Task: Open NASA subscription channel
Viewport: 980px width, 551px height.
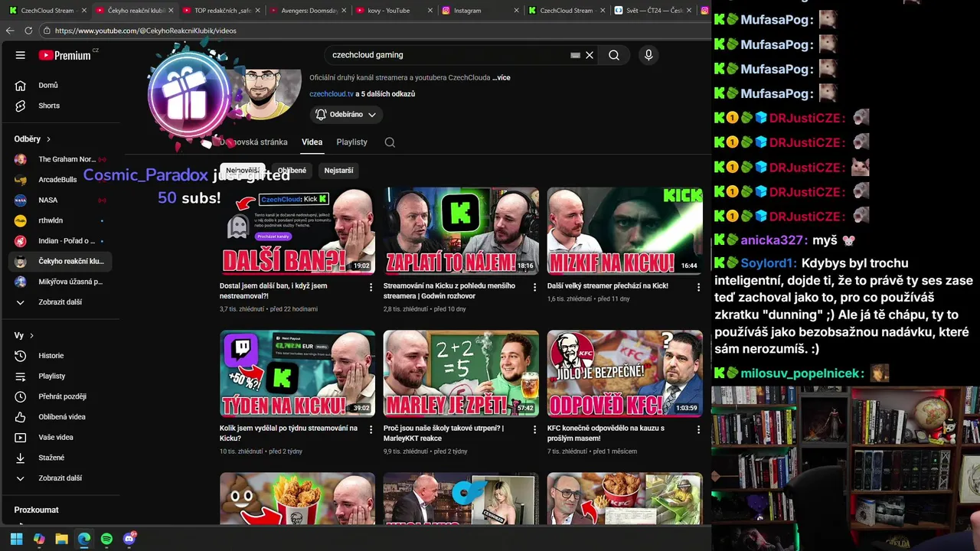Action: pos(59,201)
